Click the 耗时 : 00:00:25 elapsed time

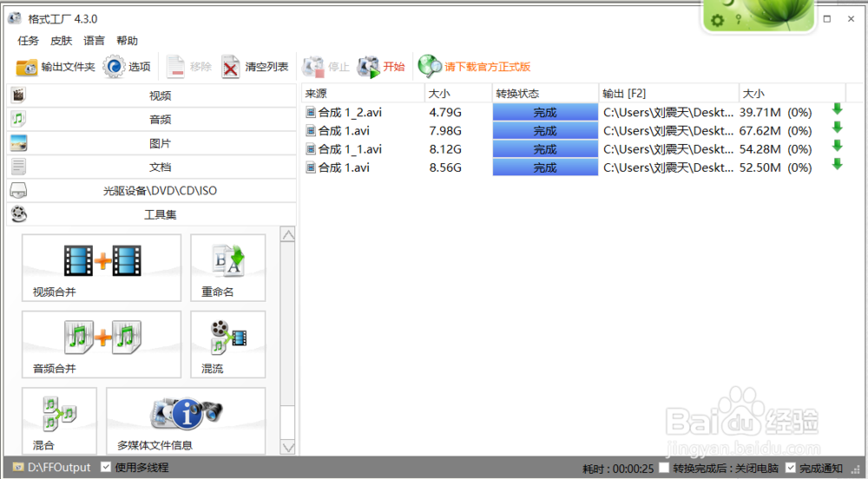click(618, 469)
